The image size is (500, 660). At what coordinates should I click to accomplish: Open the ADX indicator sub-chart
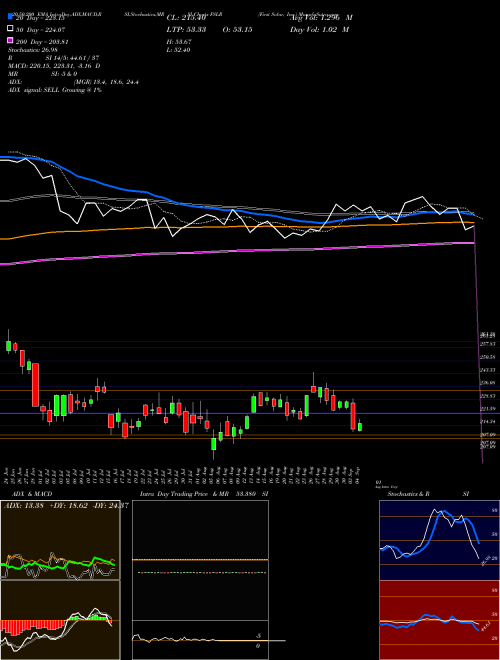click(60, 540)
